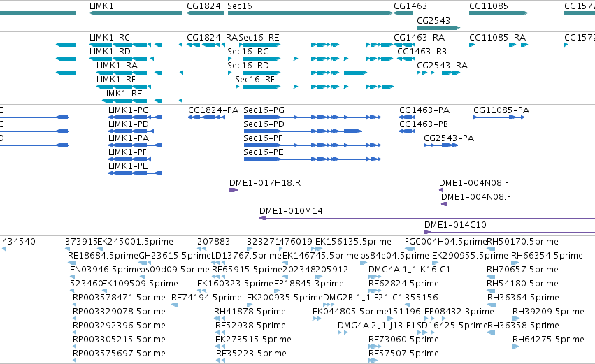Click BAC clone DME1-014C10 label

pyautogui.click(x=455, y=225)
